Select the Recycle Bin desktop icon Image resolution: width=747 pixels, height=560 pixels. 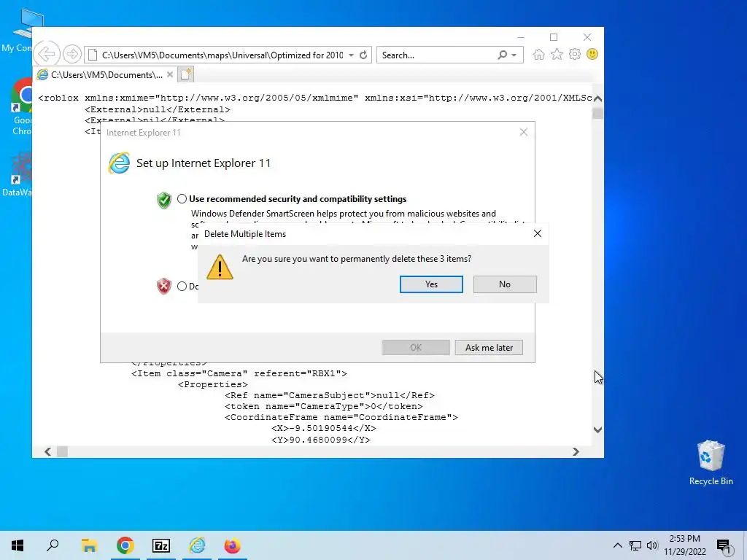tap(711, 463)
